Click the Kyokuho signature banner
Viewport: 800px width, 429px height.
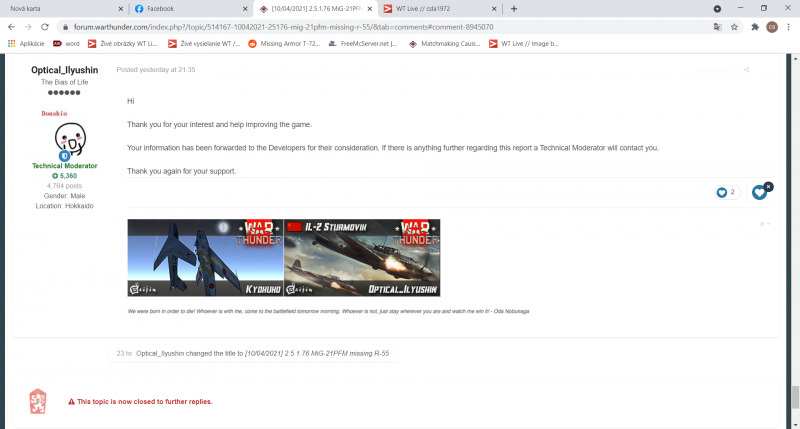pos(206,257)
